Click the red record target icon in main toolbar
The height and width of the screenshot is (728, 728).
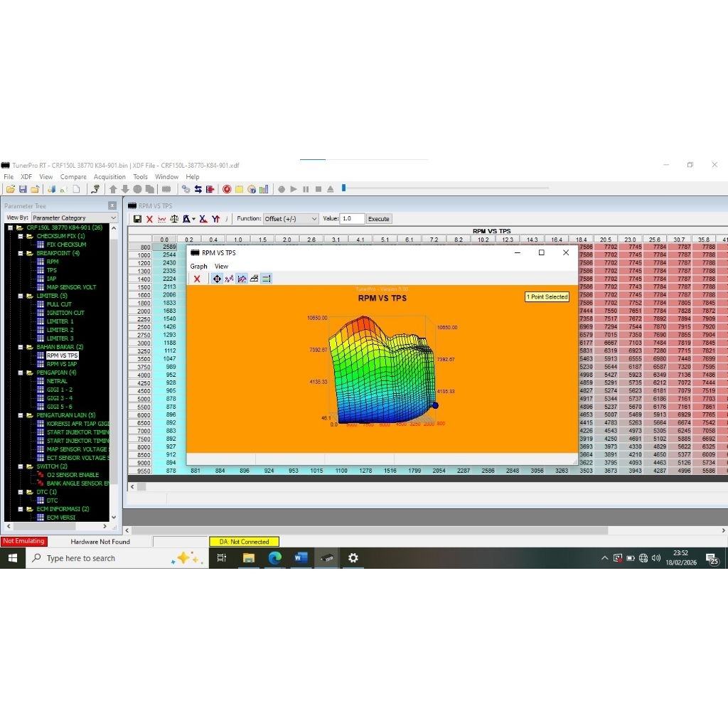point(227,189)
